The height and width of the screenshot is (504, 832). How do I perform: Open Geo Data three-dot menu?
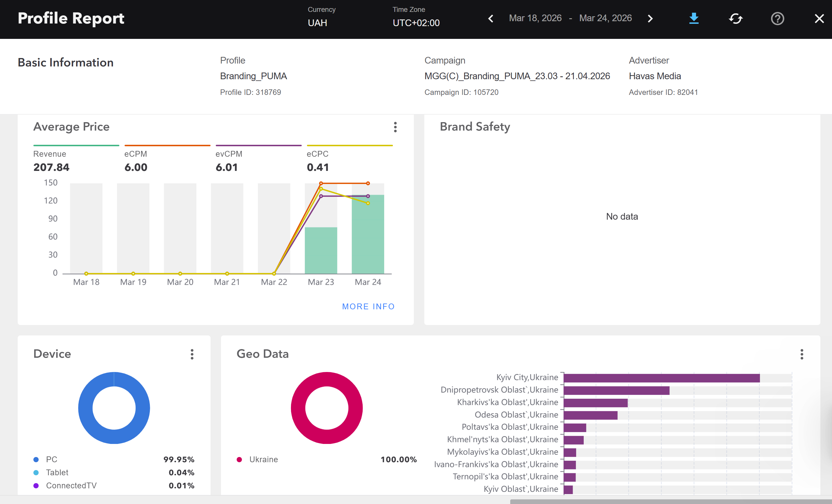[x=802, y=354]
